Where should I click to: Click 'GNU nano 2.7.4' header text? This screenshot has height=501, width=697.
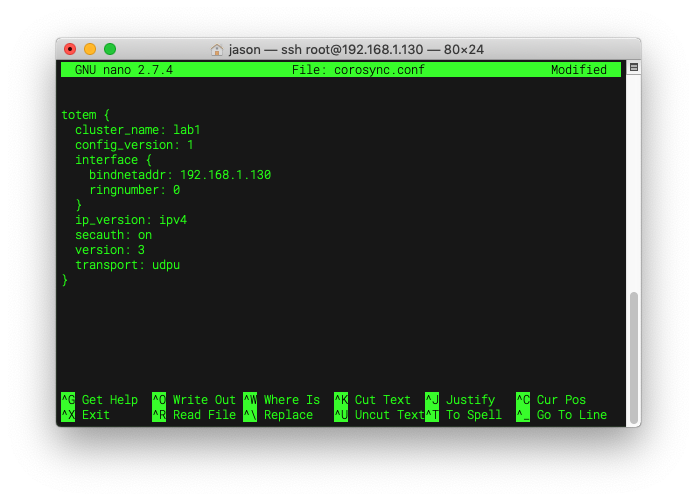(x=124, y=70)
